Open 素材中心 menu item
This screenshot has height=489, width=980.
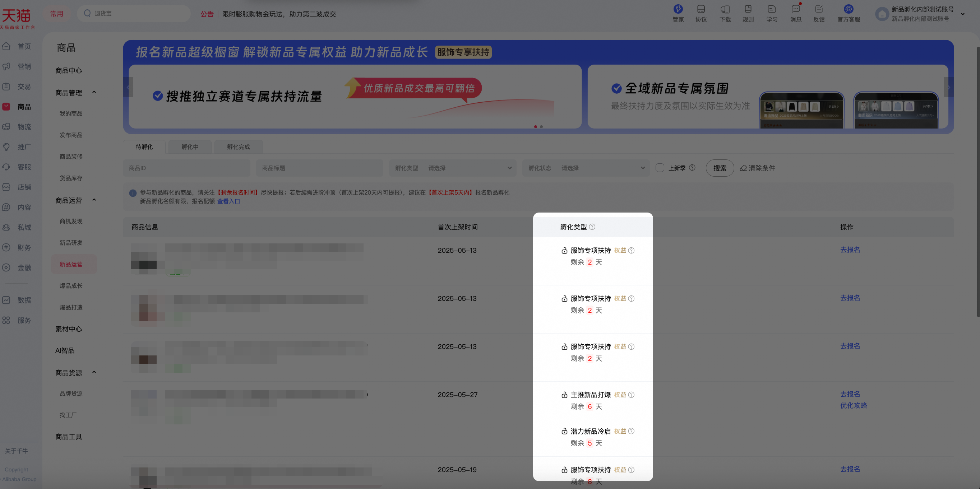click(69, 329)
